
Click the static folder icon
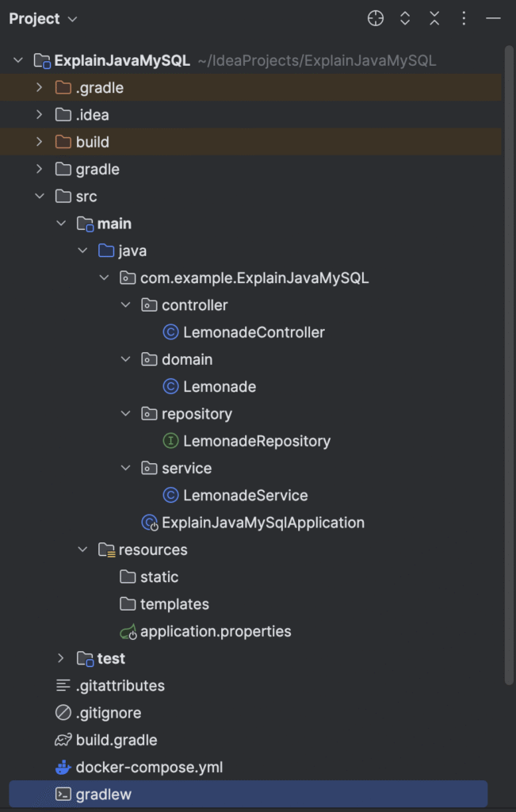tap(128, 576)
